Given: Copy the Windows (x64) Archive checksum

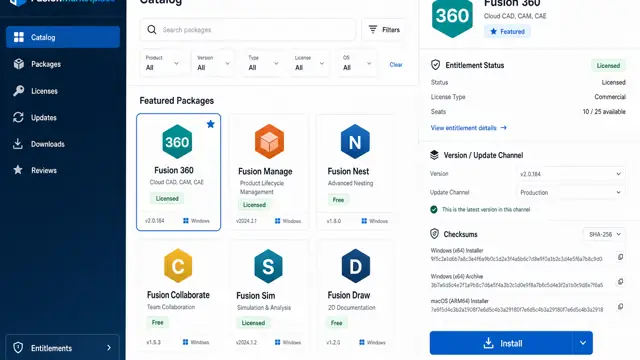Looking at the screenshot, I should (620, 282).
